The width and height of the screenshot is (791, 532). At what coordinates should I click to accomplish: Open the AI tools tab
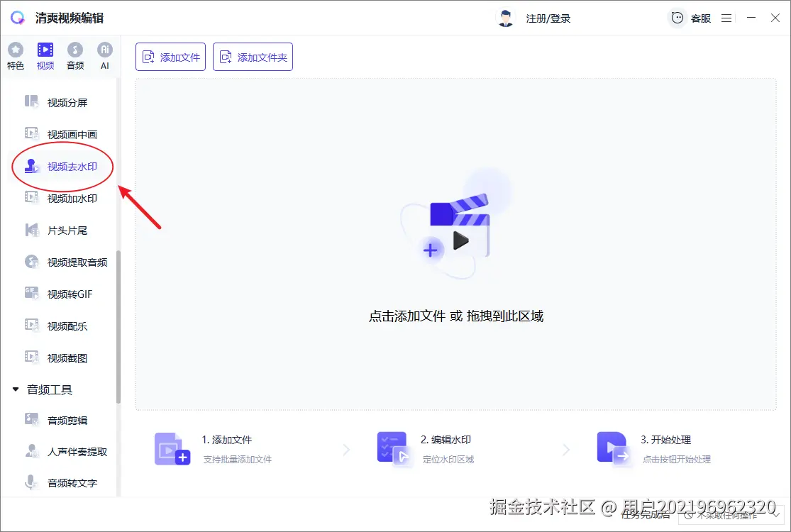coord(105,56)
